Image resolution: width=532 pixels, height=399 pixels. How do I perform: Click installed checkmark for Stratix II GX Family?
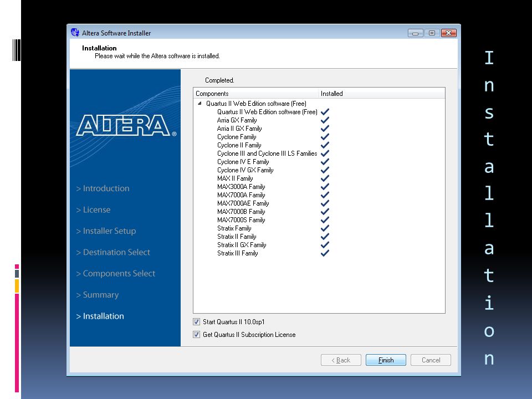[325, 245]
